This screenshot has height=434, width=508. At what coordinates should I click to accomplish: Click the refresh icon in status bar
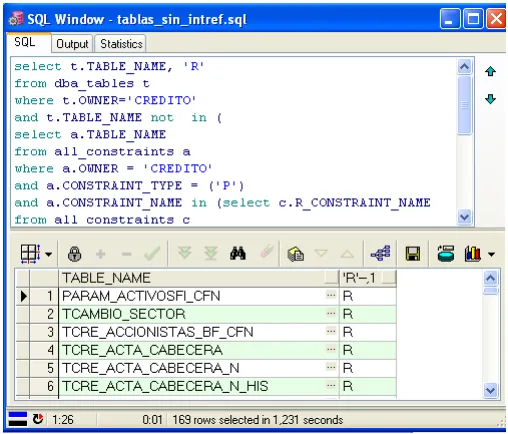[38, 419]
